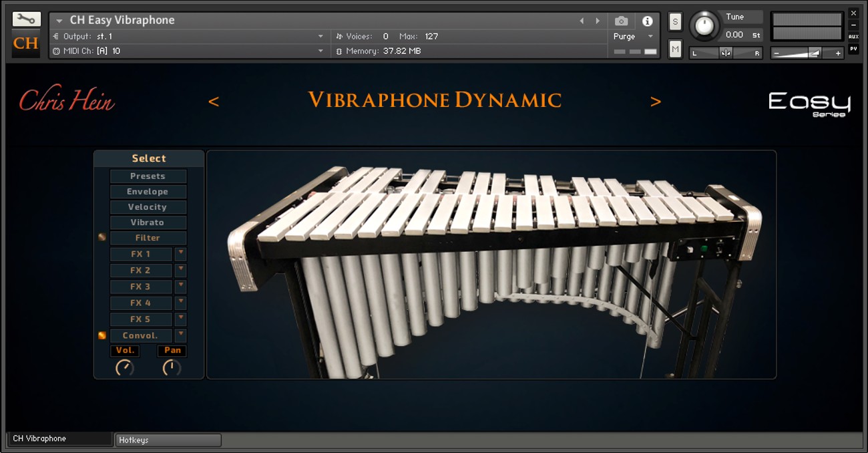
Task: Expand the FX 1 effect dropdown
Action: [x=181, y=254]
